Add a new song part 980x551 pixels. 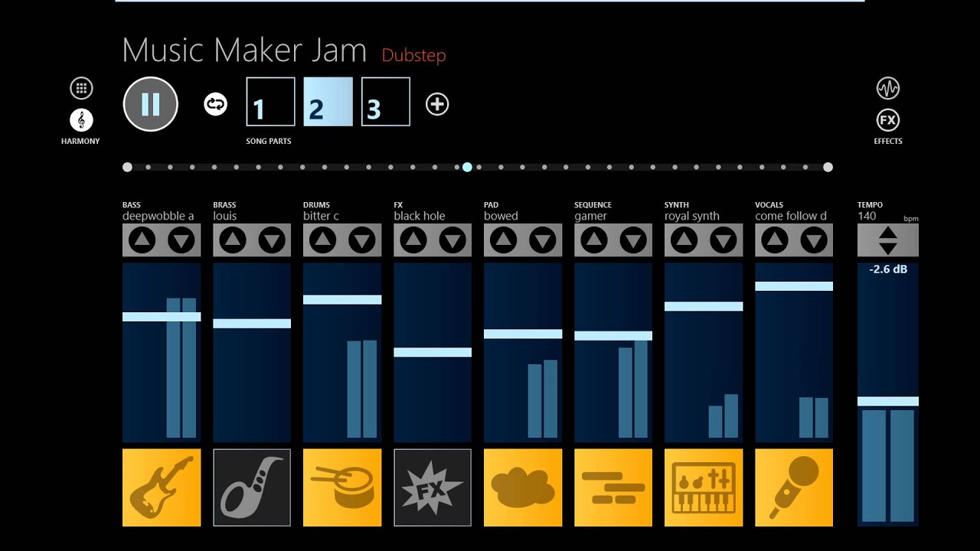(437, 104)
